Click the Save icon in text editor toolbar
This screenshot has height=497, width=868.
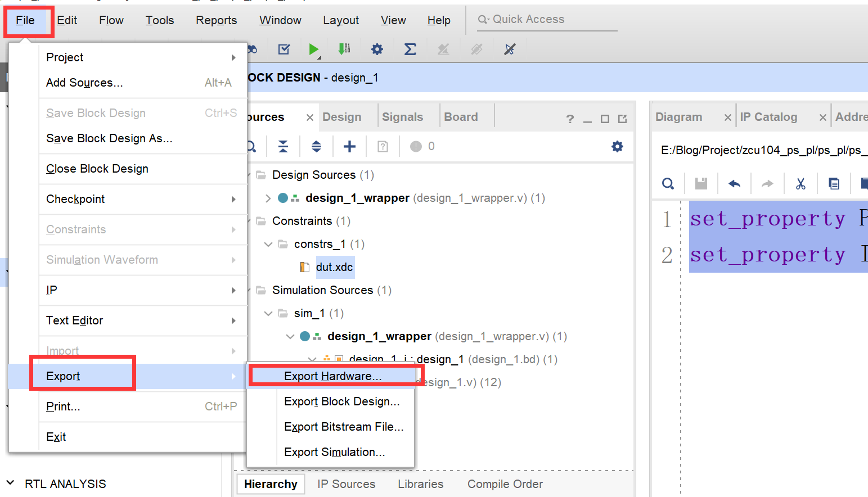pyautogui.click(x=701, y=184)
